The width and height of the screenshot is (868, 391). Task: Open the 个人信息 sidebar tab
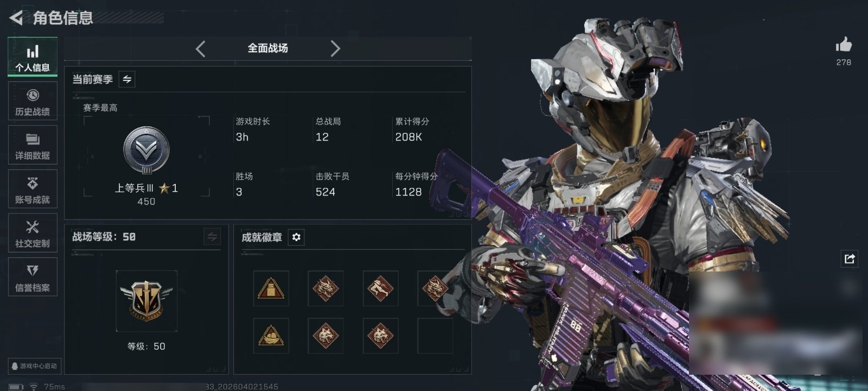[33, 57]
